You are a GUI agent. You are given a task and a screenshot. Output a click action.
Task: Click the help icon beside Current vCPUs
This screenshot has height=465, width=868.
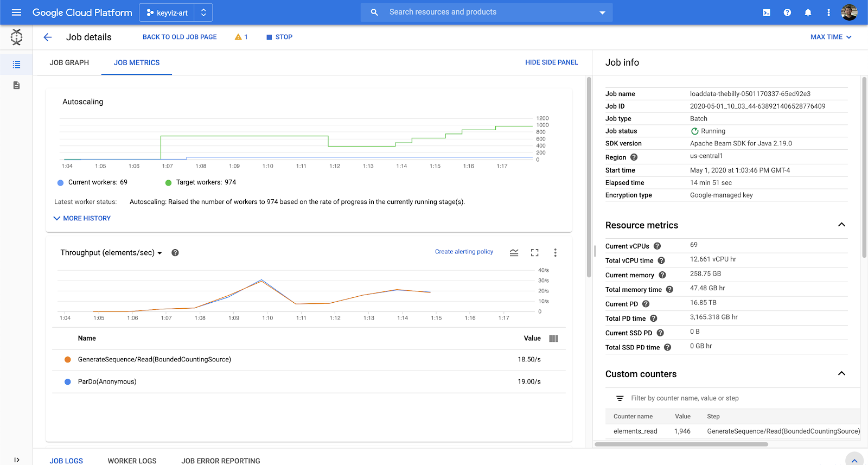[x=657, y=246]
